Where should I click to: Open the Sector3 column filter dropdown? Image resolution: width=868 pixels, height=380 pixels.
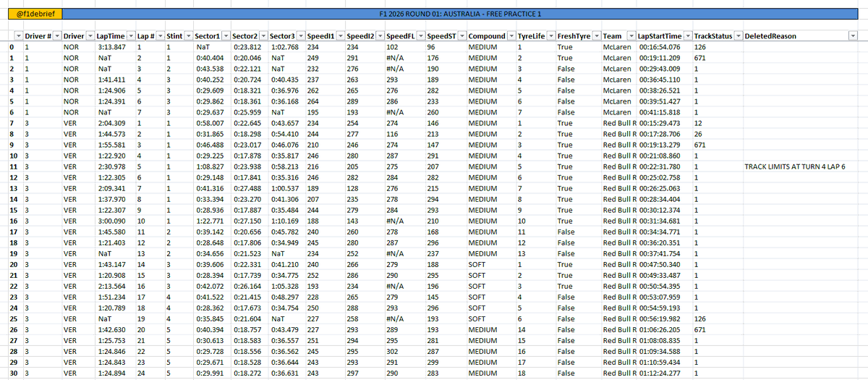(x=299, y=36)
